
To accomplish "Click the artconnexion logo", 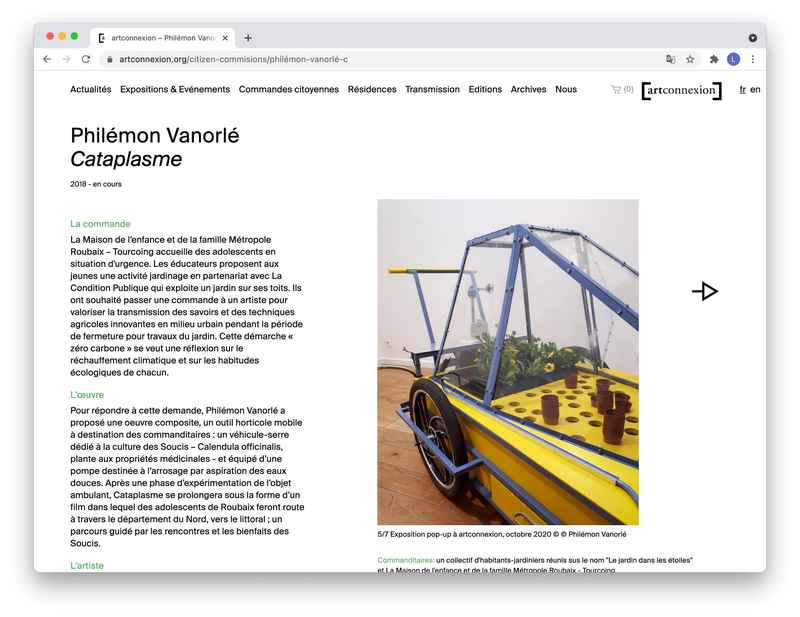I will pyautogui.click(x=682, y=90).
